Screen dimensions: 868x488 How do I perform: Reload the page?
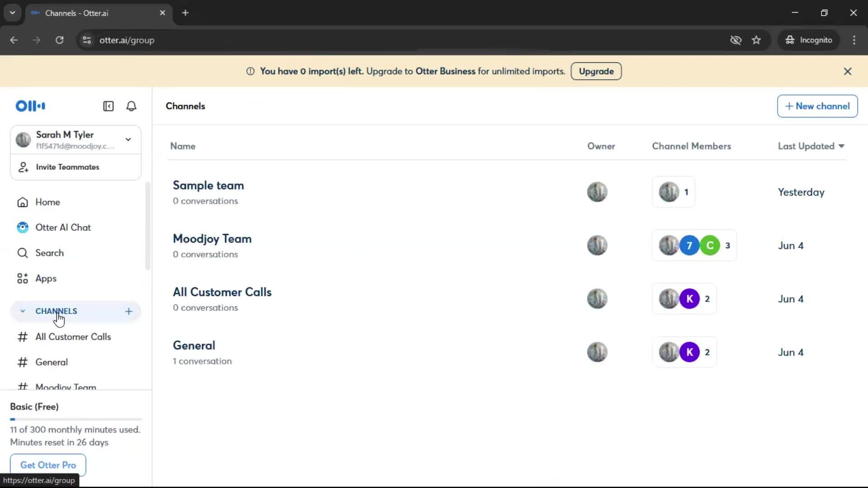[59, 40]
